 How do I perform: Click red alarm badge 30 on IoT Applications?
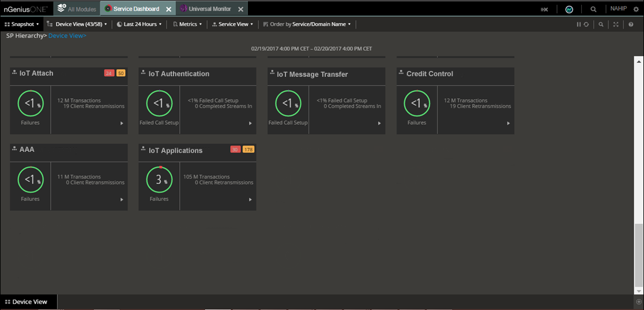tap(235, 150)
